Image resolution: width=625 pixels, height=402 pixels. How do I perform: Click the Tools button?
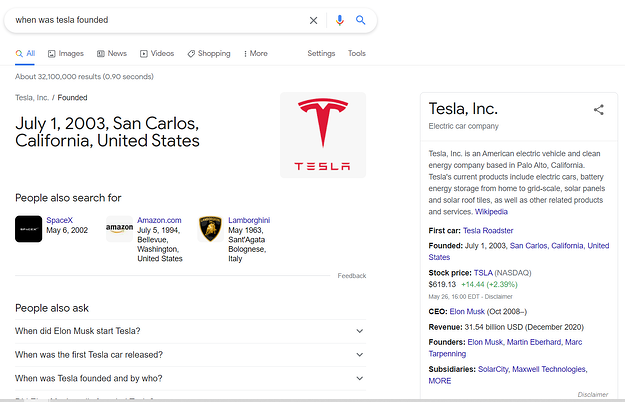pyautogui.click(x=356, y=53)
